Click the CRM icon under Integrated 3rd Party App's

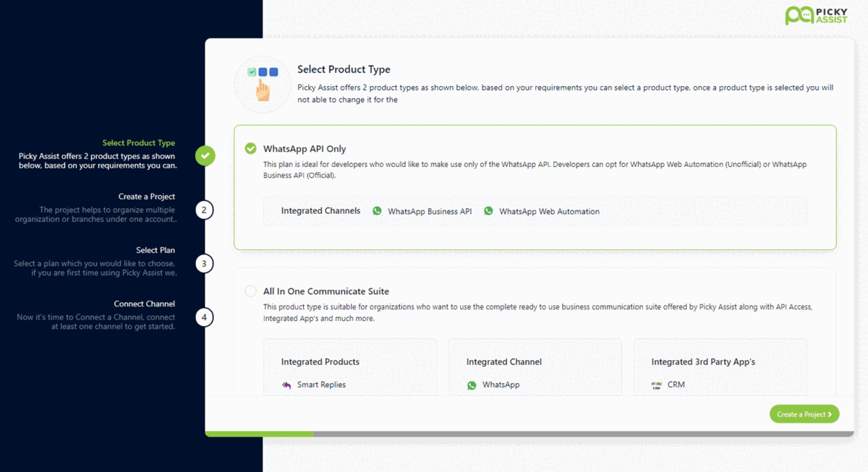(657, 385)
